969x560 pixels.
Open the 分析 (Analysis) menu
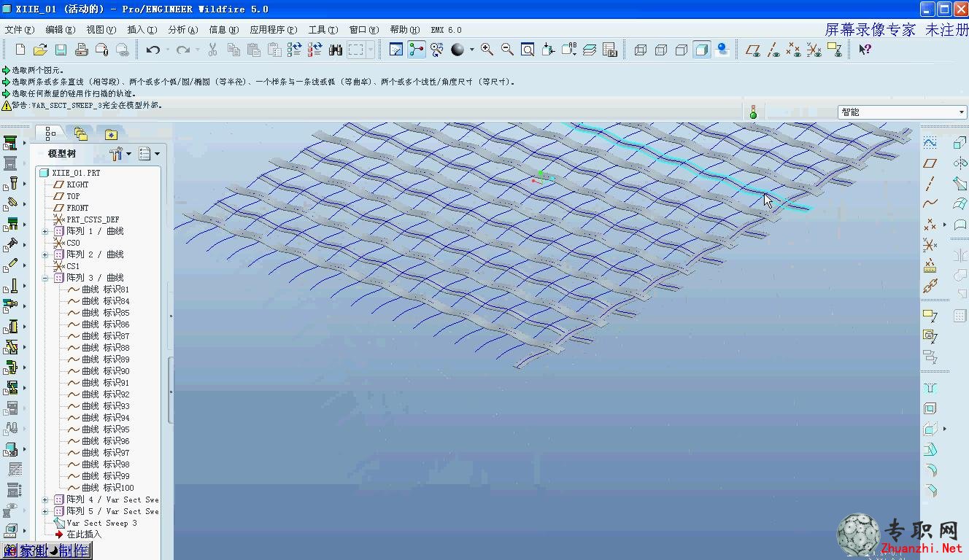182,30
